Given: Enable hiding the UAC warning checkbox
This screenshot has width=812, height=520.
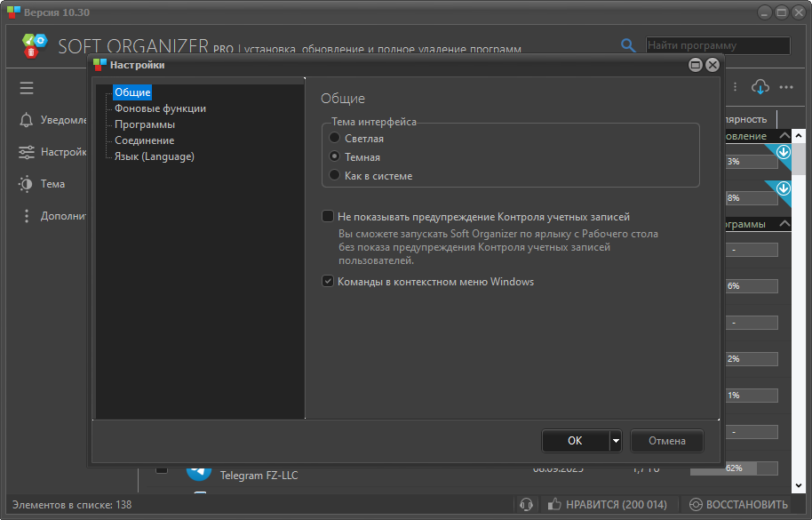Looking at the screenshot, I should (328, 216).
